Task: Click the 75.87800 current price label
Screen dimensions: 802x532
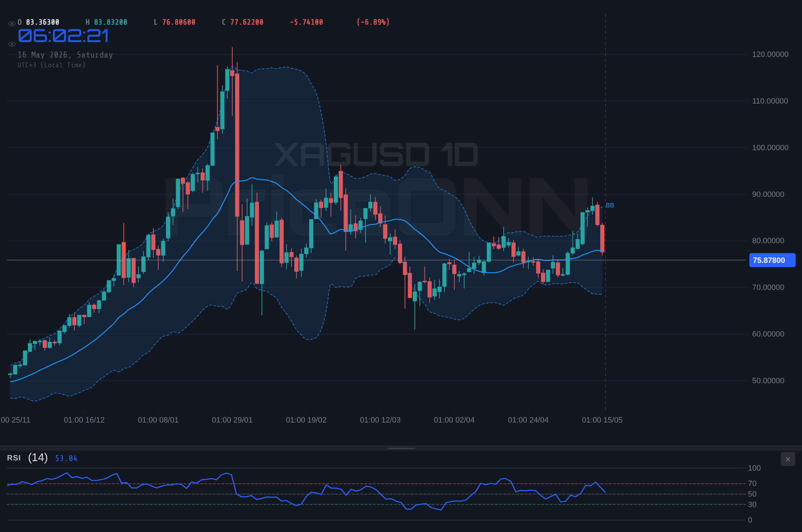Action: [772, 260]
